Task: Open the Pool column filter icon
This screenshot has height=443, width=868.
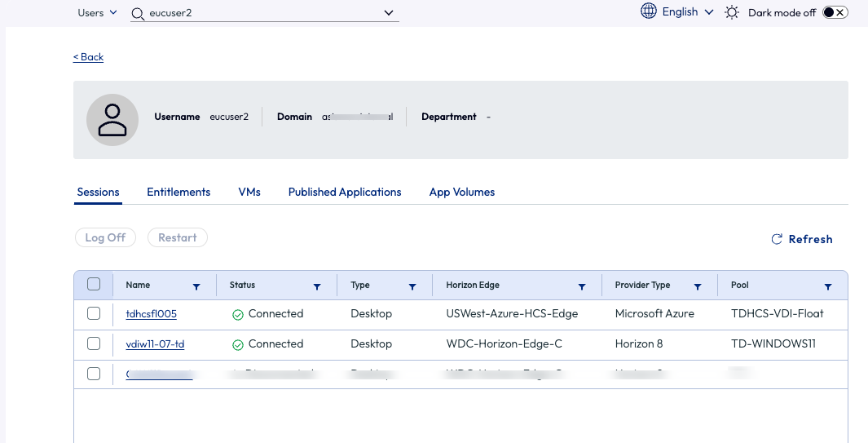Action: tap(828, 286)
